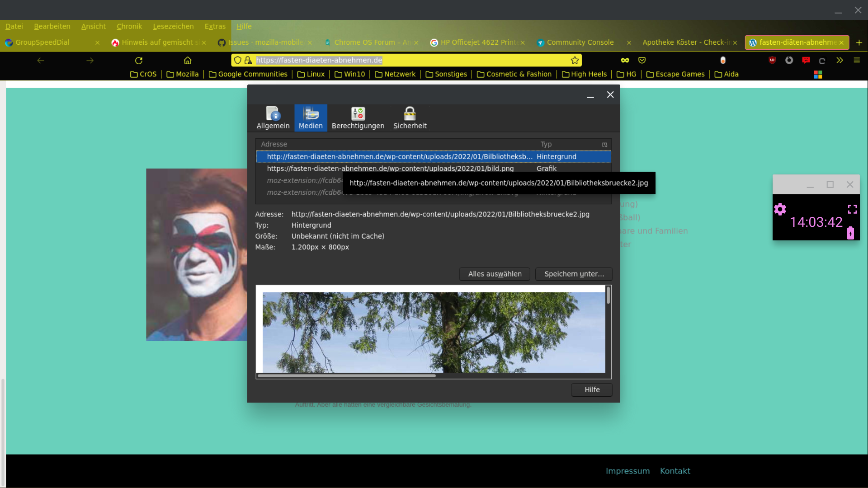Switch to the Berechtigungen tab
868x488 pixels.
[358, 118]
